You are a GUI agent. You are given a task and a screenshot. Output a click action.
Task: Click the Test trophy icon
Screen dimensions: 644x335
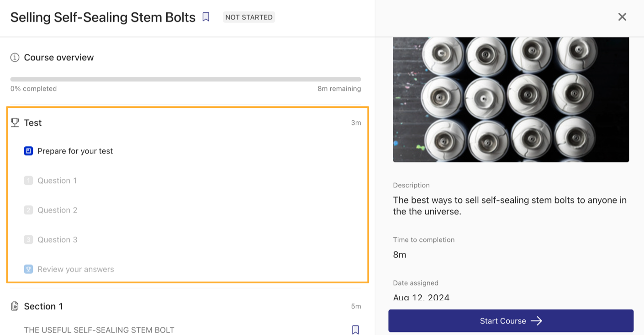pyautogui.click(x=15, y=122)
